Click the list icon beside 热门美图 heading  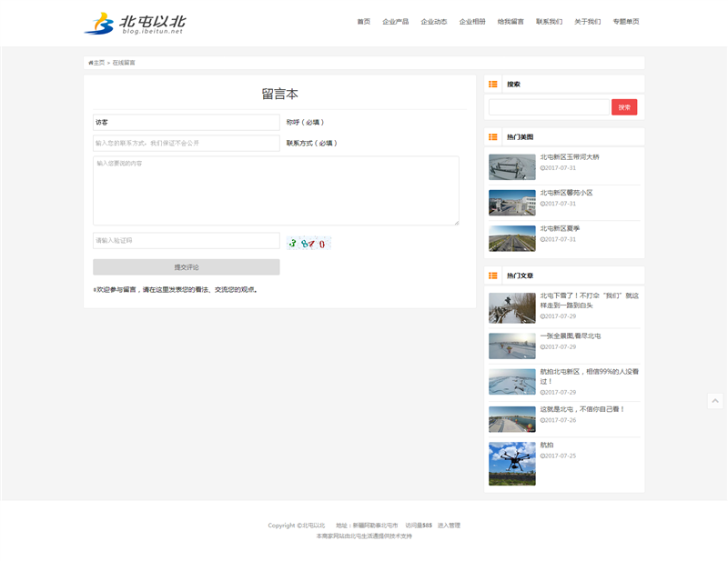click(493, 137)
